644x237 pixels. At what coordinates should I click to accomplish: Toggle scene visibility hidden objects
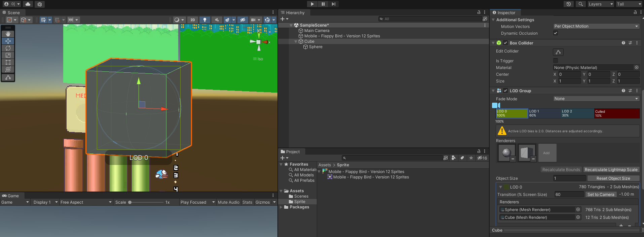[242, 20]
